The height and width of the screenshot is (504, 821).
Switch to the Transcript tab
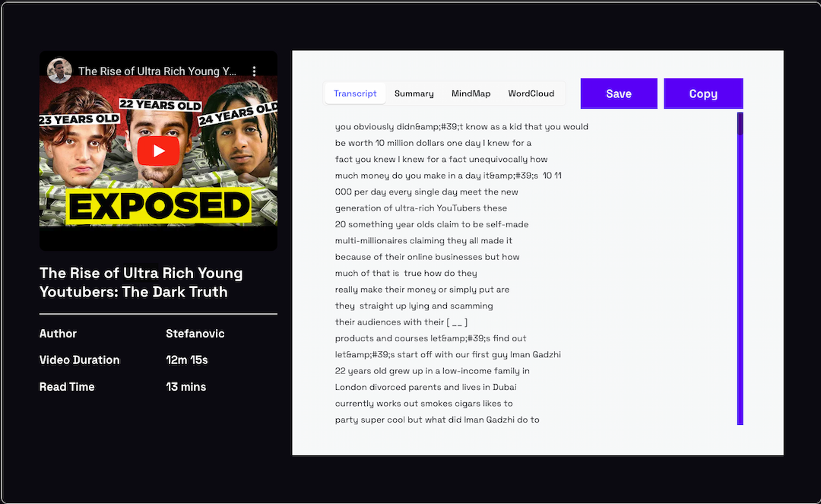(x=355, y=94)
